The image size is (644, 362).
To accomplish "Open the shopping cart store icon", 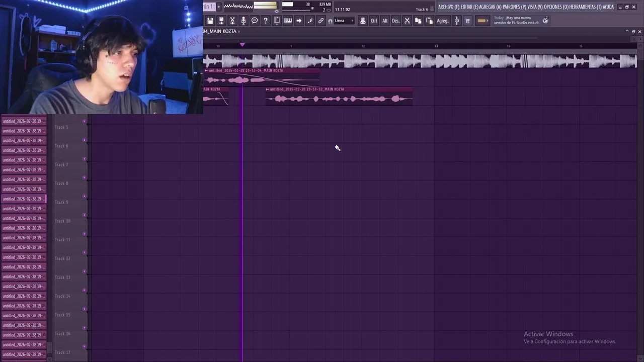I will coord(468,21).
